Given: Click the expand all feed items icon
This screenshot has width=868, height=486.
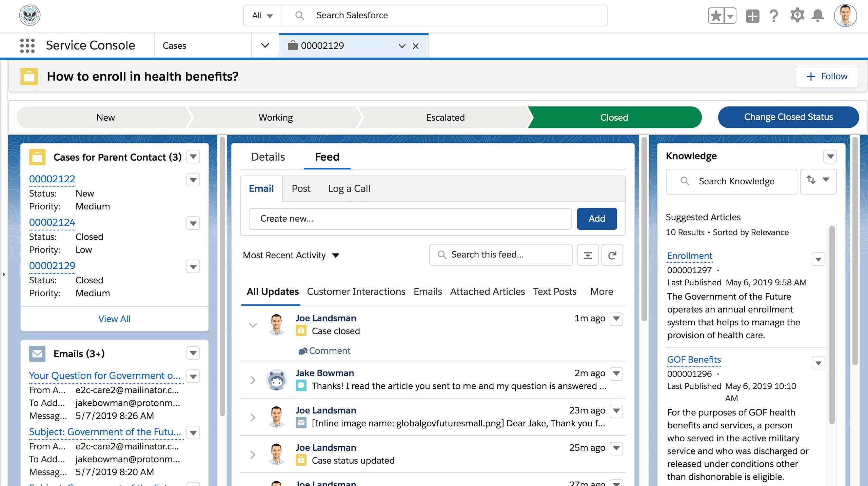Looking at the screenshot, I should (588, 255).
